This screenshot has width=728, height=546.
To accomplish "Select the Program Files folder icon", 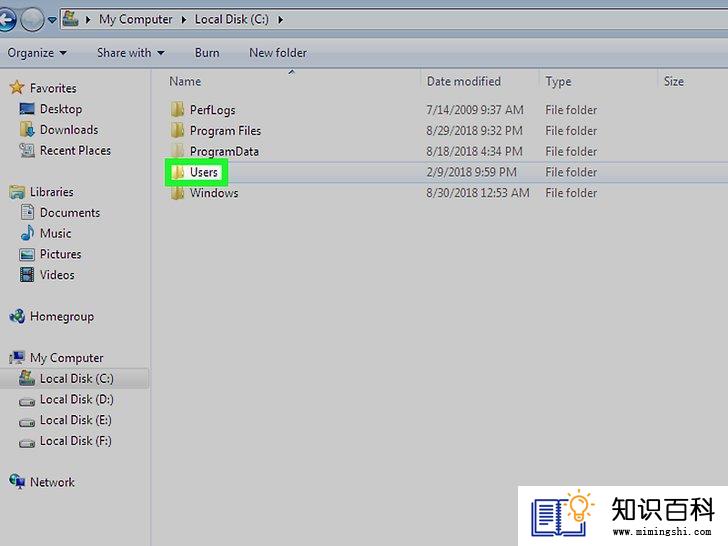I will 177,130.
